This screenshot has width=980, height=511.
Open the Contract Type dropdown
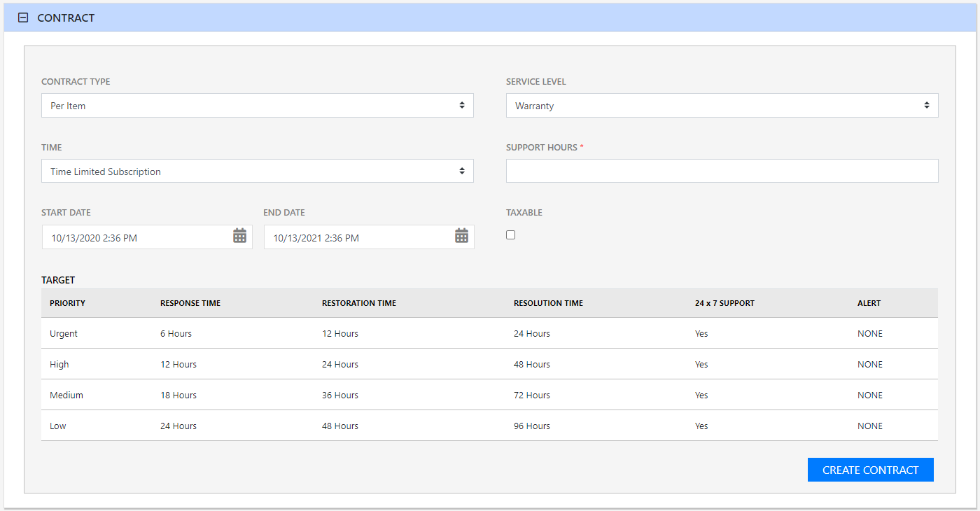(257, 106)
